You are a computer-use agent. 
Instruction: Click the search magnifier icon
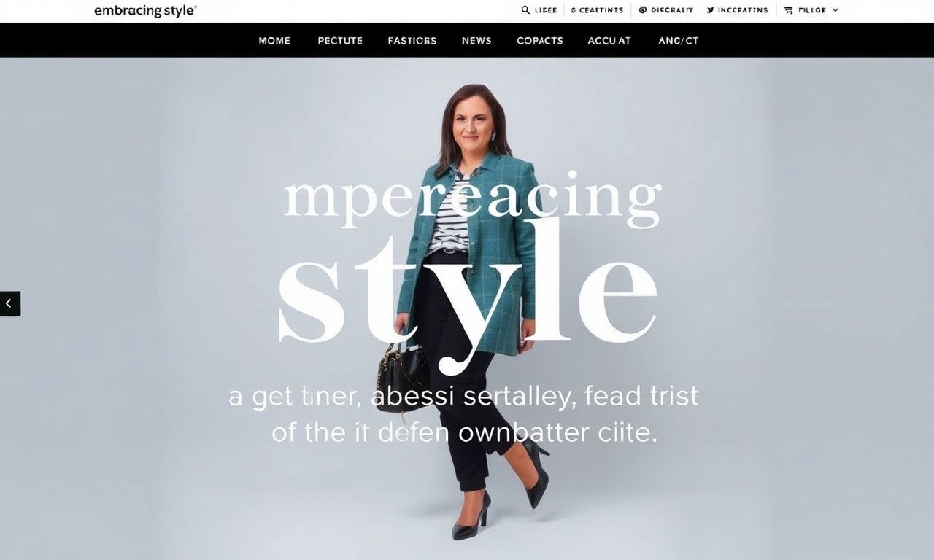[x=525, y=10]
